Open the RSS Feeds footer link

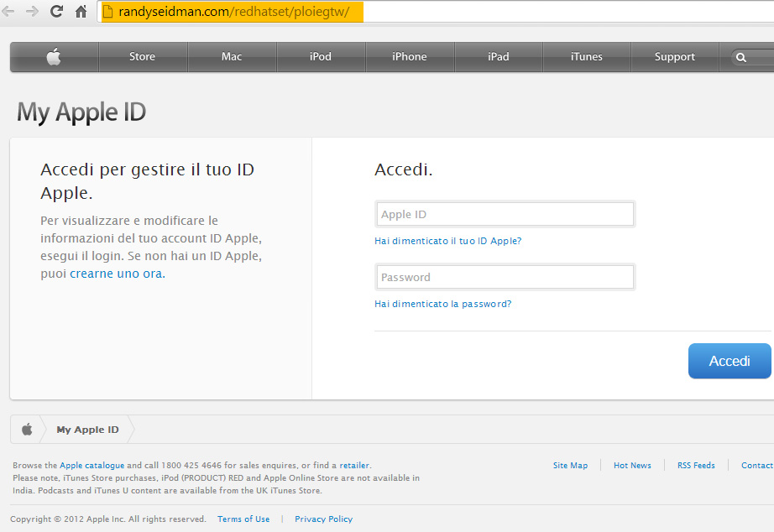696,466
